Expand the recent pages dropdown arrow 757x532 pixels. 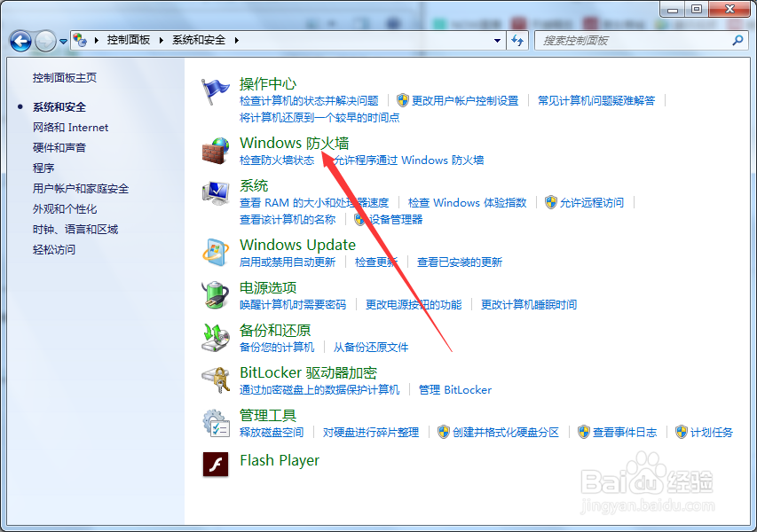(x=62, y=40)
